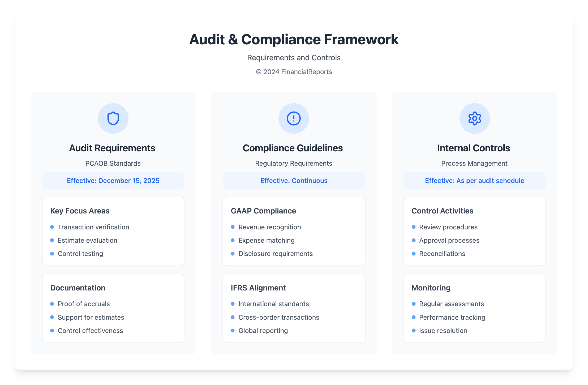Open the Key Focus Areas section
Screen dimensions: 588x385
(x=80, y=211)
